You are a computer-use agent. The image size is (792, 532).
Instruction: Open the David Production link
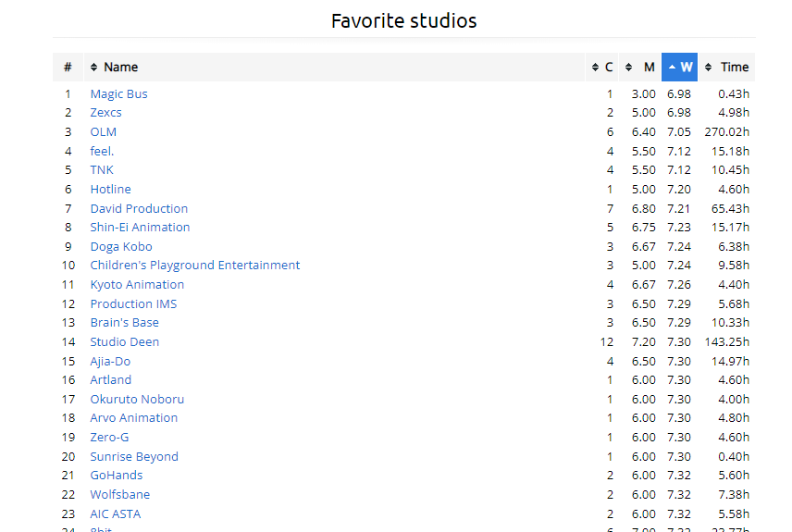tap(139, 208)
